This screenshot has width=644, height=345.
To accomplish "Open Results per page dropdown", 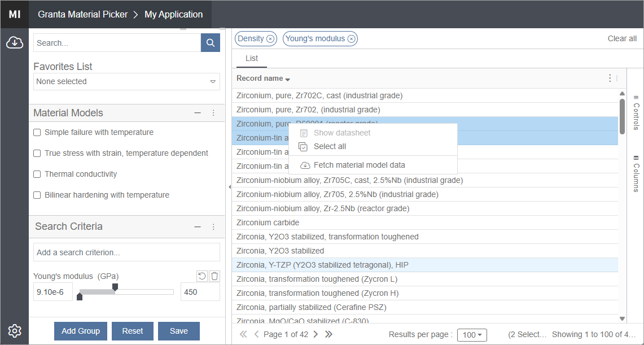I will 472,335.
